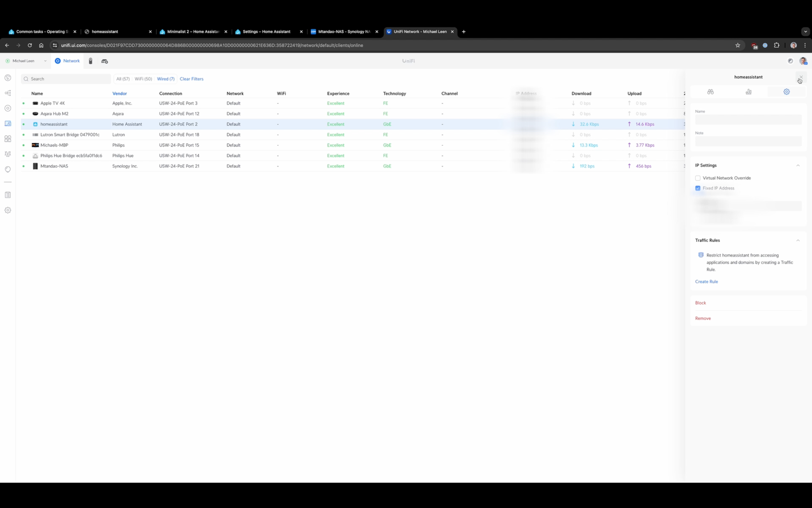Select the gear settings tab in homeassistant panel
This screenshot has width=812, height=508.
pyautogui.click(x=786, y=92)
